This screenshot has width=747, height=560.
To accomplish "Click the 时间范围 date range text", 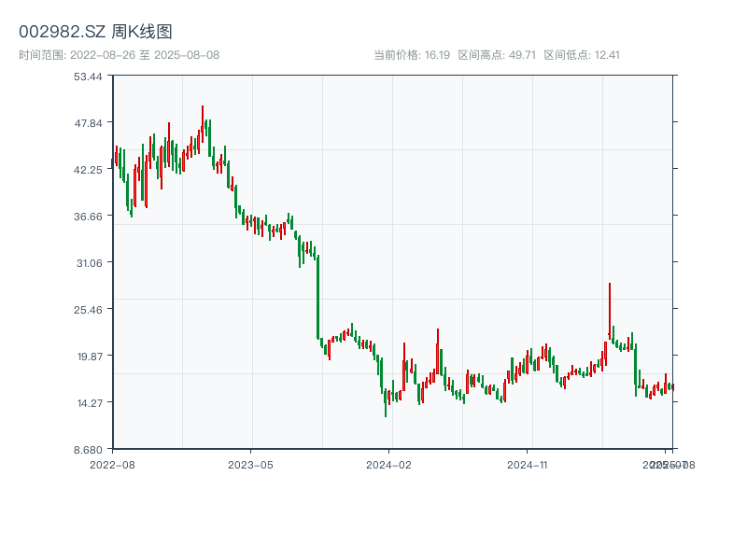I will coord(119,55).
